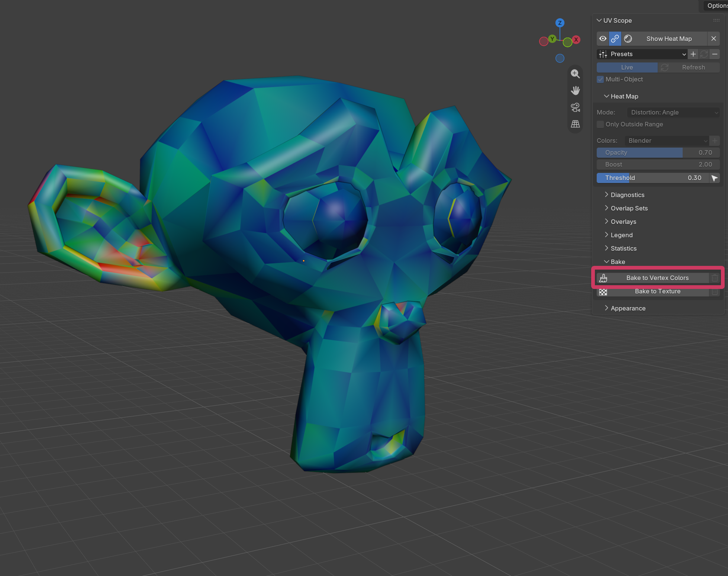This screenshot has width=728, height=576.
Task: Expand the Legend section
Action: click(x=618, y=235)
